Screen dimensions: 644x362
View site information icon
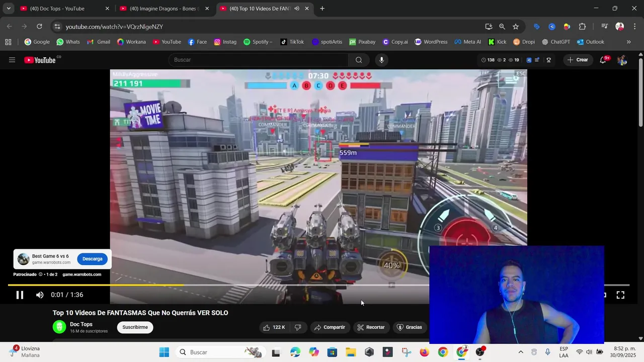click(x=57, y=27)
